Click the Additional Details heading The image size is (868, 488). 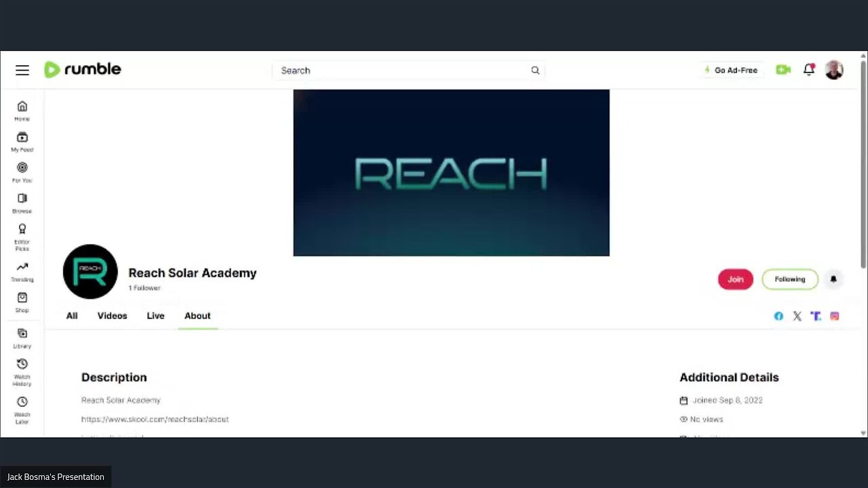(x=729, y=378)
